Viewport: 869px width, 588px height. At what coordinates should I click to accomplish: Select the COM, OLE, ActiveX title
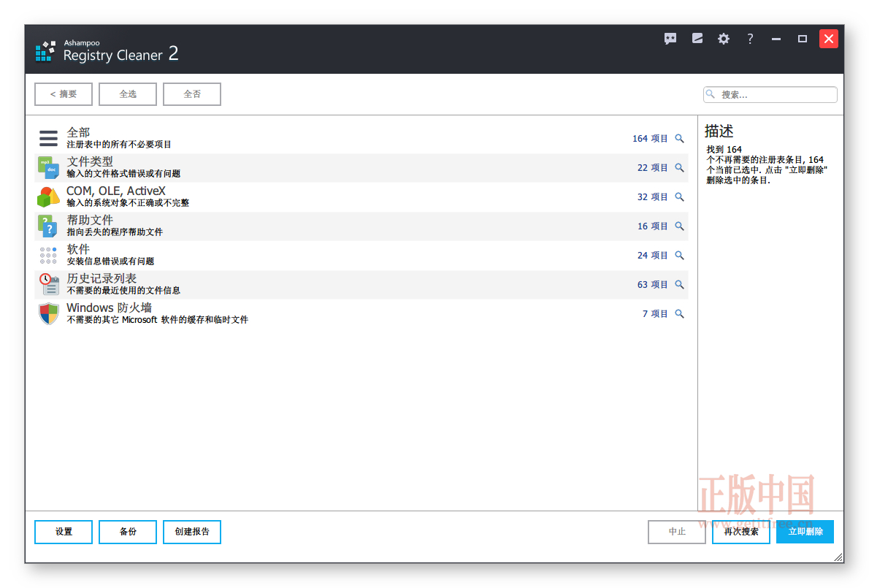click(x=116, y=191)
